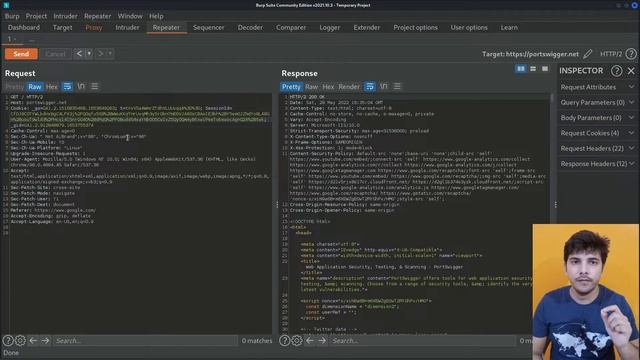Toggle non-printable characters in Request panel
Image resolution: width=640 pixels, height=360 pixels.
click(81, 87)
